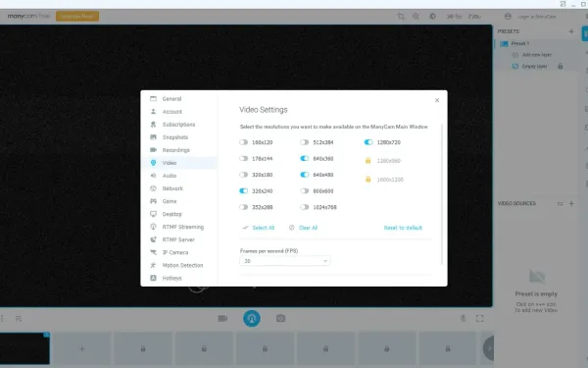
Task: Click the Empty layer lock icon
Action: [561, 66]
